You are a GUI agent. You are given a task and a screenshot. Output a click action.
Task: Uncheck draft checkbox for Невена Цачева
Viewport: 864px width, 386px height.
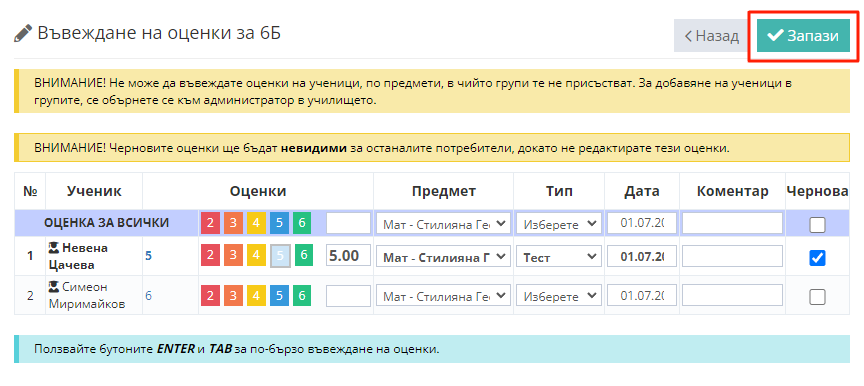tap(817, 258)
